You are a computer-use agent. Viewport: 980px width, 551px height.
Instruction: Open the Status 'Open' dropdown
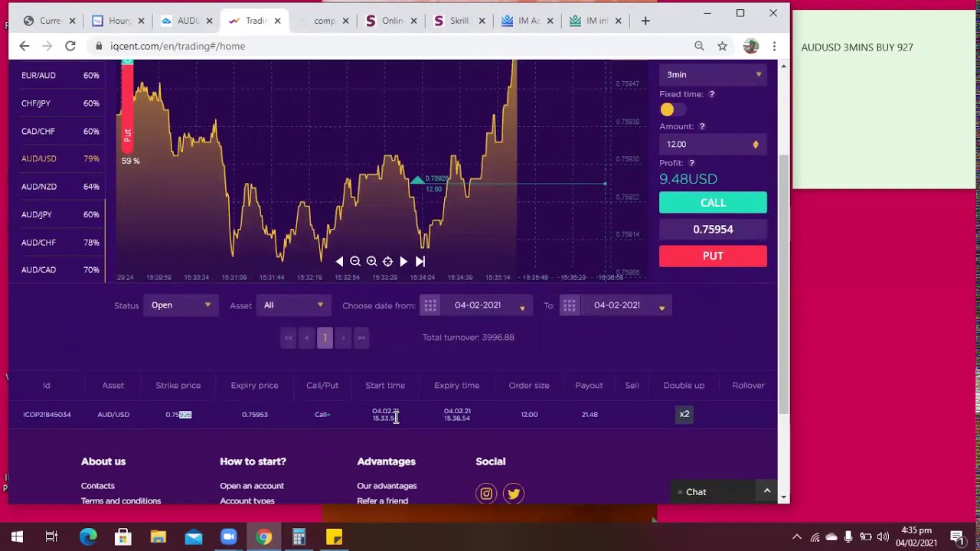[x=181, y=305]
